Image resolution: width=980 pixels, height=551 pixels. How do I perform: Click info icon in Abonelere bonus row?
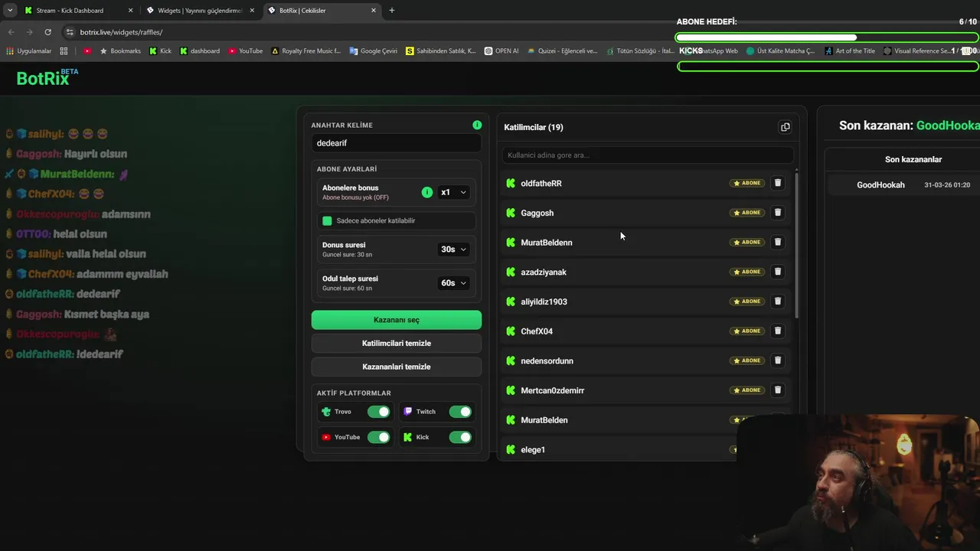coord(427,192)
